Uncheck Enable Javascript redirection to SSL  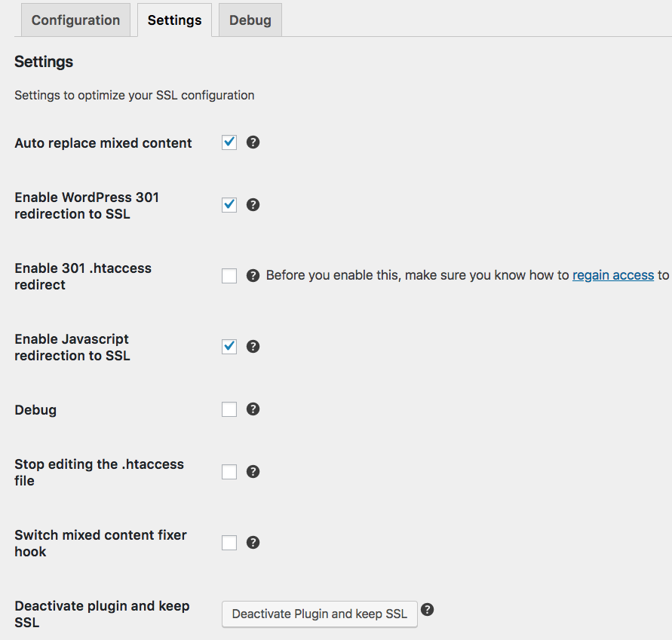(x=229, y=346)
